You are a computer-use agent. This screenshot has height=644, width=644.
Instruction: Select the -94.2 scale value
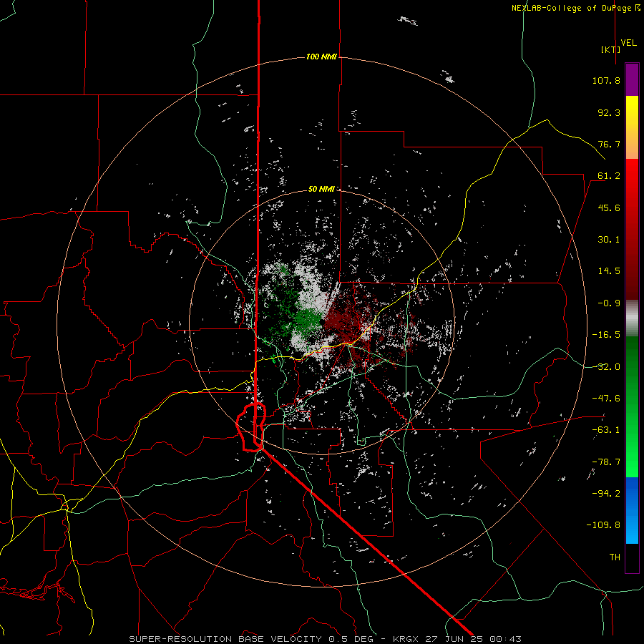[x=606, y=494]
